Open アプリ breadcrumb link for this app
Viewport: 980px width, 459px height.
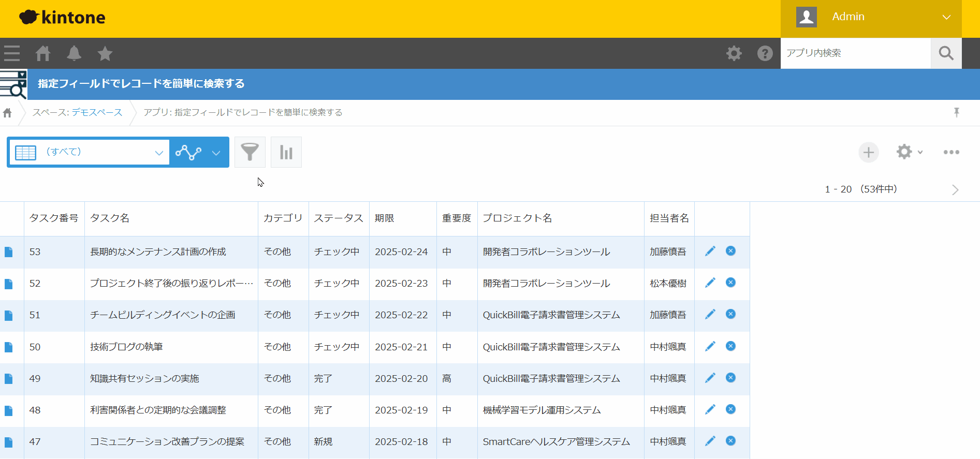(243, 112)
